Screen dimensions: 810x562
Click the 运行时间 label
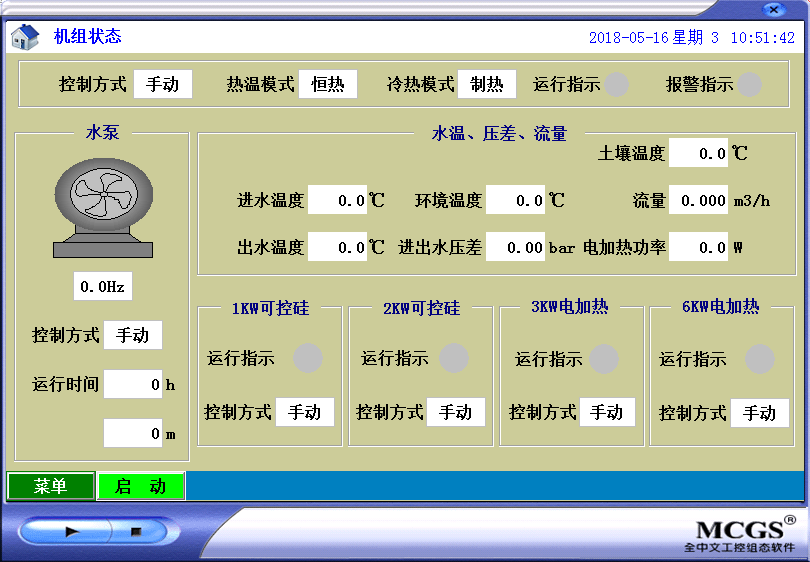[66, 384]
